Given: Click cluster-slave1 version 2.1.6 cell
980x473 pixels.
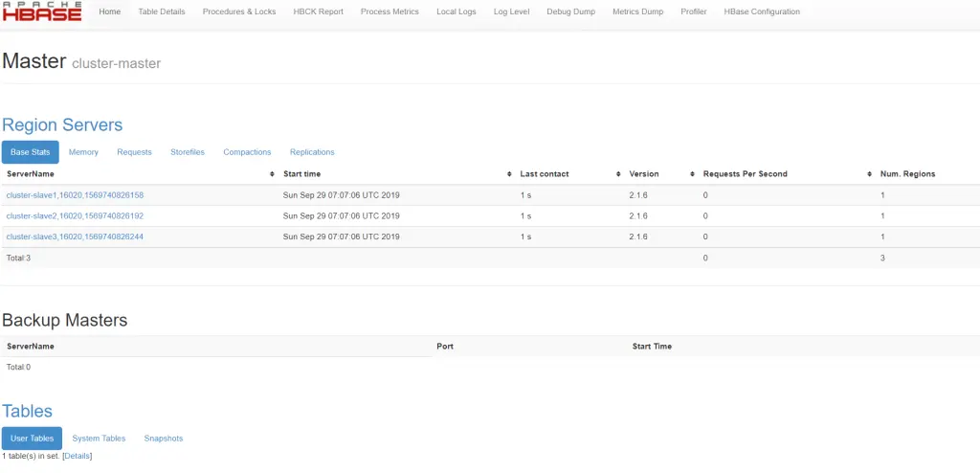Looking at the screenshot, I should (x=638, y=195).
